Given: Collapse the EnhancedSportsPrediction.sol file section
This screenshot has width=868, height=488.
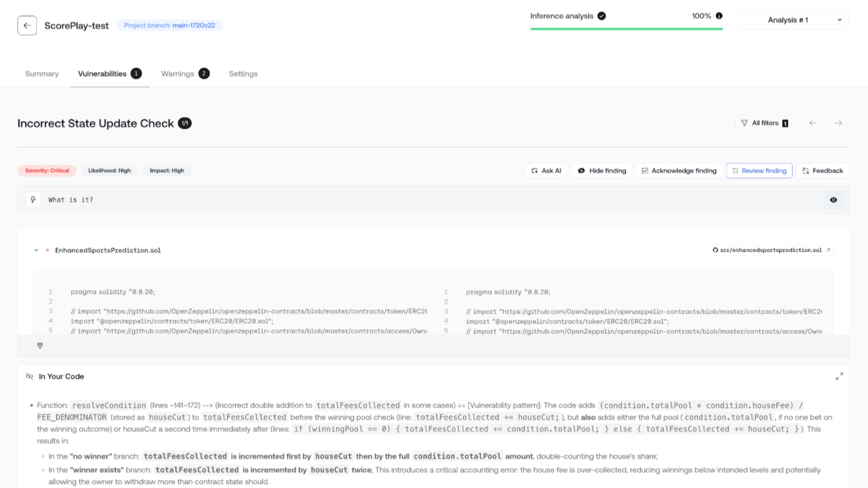Looking at the screenshot, I should click(x=36, y=250).
